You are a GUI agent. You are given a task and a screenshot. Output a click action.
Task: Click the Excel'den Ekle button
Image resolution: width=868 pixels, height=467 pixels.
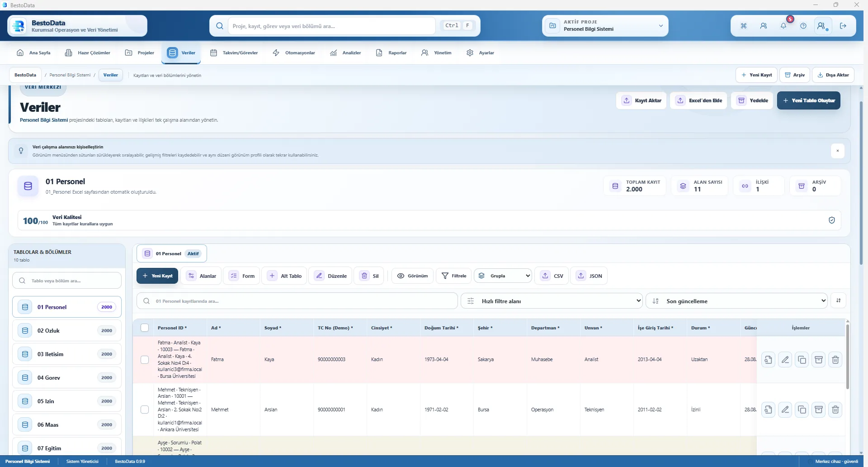(x=699, y=100)
